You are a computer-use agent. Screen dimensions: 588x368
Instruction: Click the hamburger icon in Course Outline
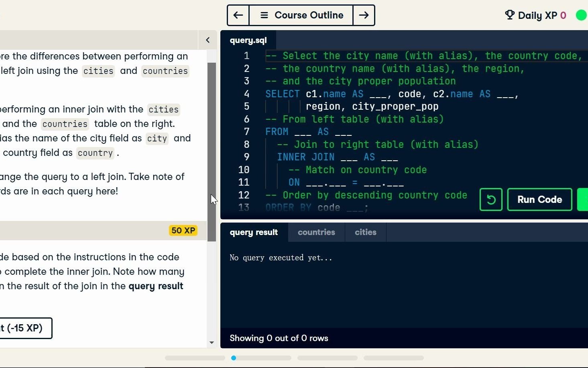point(264,15)
